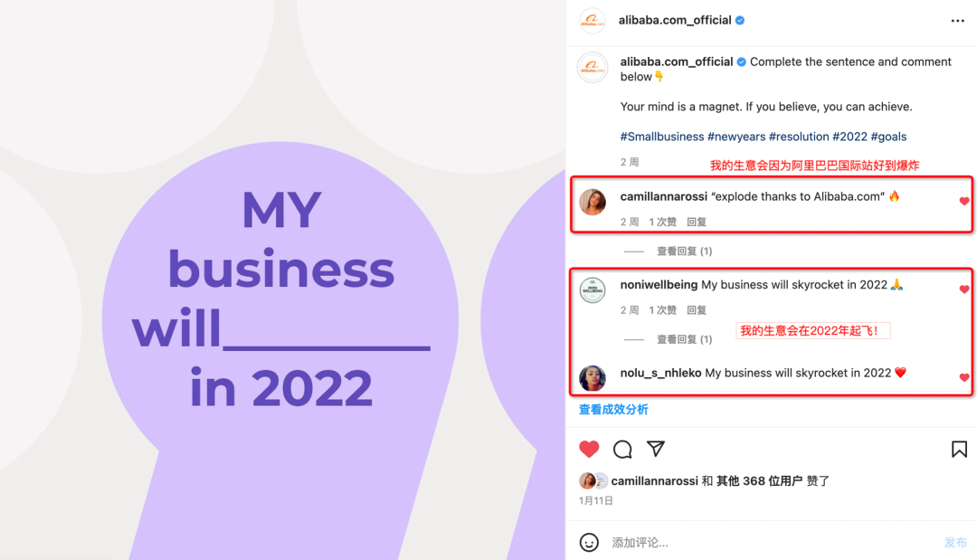Click the #Smallbusiness hashtag
The width and height of the screenshot is (977, 560).
tap(661, 137)
